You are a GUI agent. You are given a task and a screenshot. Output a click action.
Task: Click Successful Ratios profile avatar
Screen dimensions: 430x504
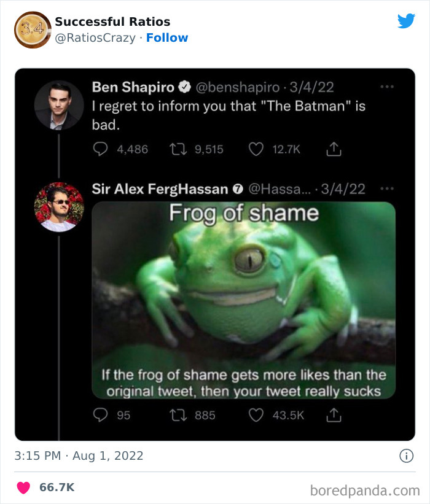click(33, 29)
